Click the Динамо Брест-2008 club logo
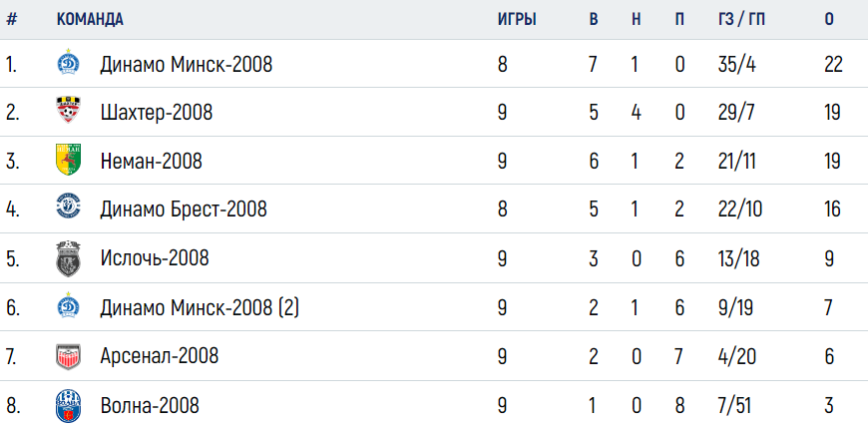This screenshot has height=428, width=868. [x=68, y=206]
